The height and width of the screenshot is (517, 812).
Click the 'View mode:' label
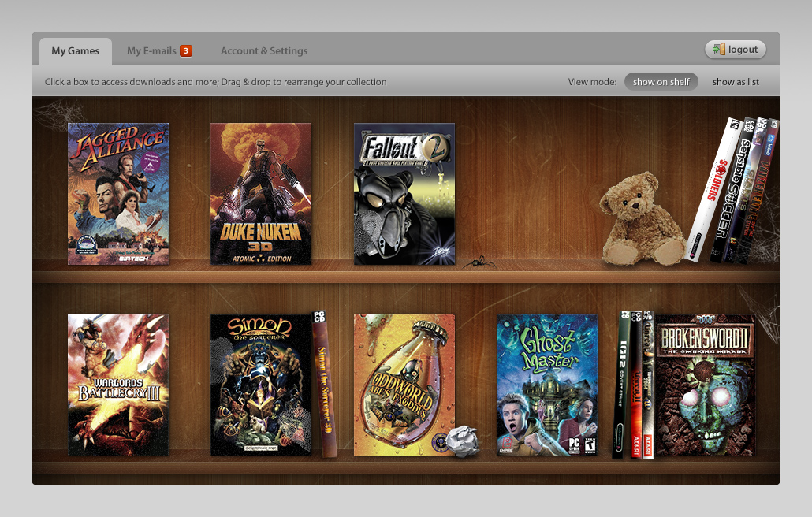[x=592, y=82]
